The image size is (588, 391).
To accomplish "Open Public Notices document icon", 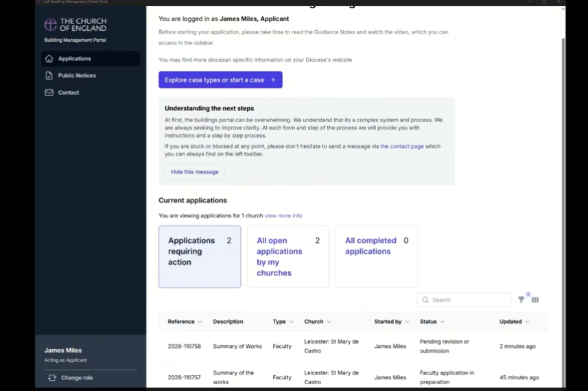I will coord(49,75).
